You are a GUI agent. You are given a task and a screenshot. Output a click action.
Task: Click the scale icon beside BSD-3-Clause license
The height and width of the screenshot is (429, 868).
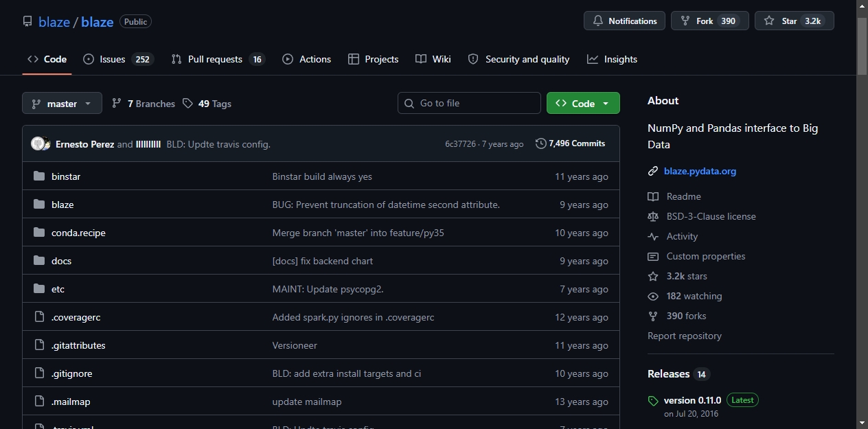click(653, 216)
